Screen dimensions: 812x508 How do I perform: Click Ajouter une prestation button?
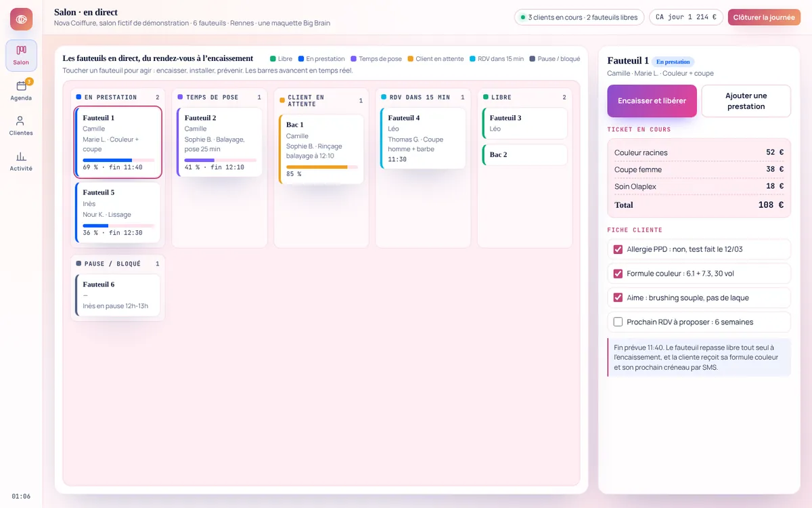pos(746,101)
